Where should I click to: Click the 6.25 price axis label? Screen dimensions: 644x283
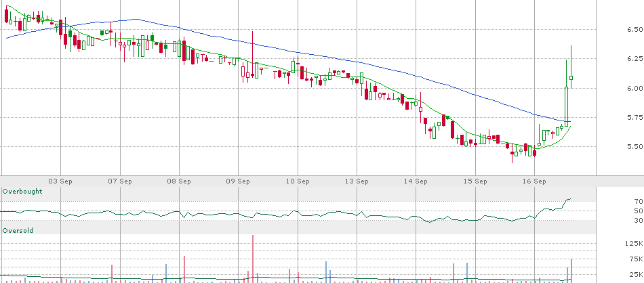[635, 59]
